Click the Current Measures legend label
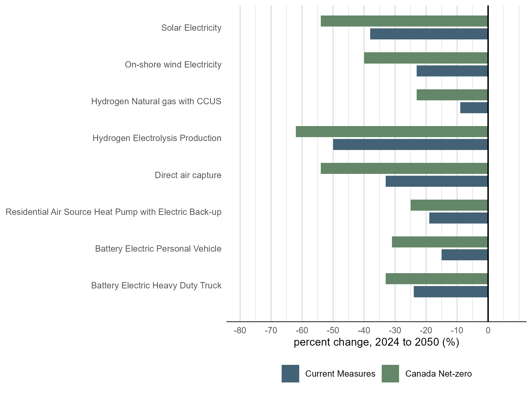This screenshot has width=532, height=394. 340,374
